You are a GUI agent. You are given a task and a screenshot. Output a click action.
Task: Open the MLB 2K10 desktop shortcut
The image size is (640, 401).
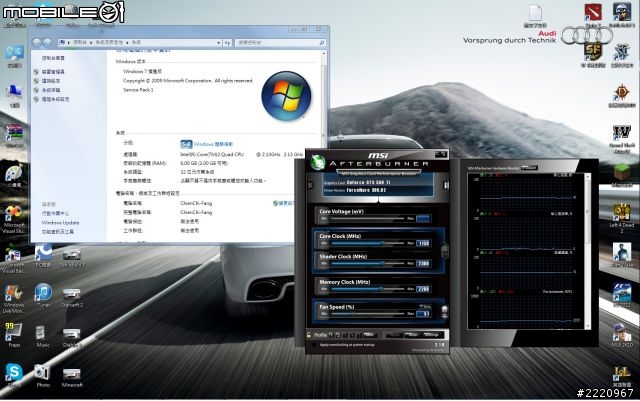point(621,335)
